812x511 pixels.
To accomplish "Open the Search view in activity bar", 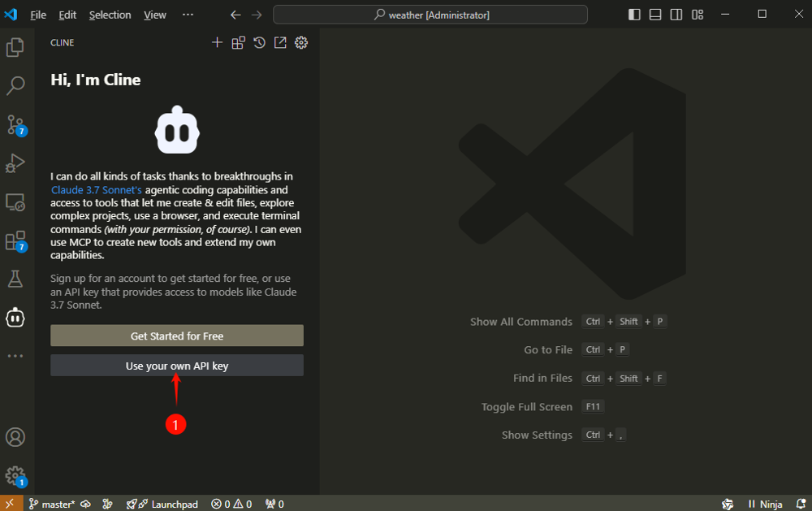I will coord(15,85).
